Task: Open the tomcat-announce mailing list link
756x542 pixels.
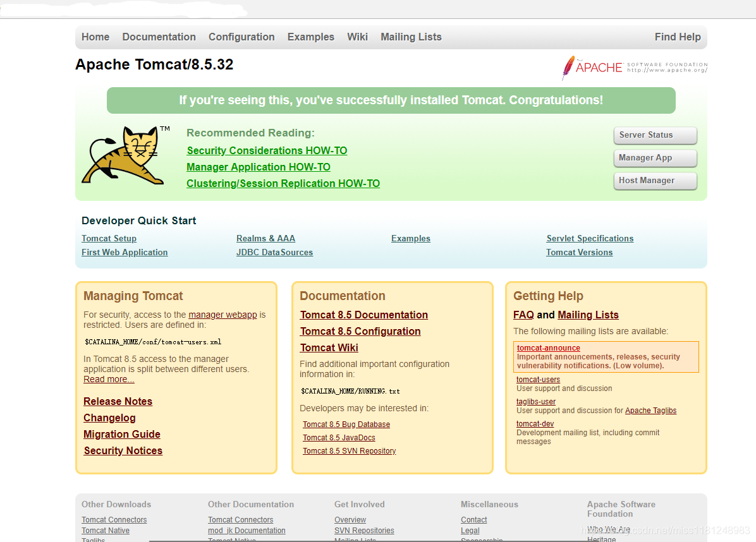Action: tap(549, 348)
